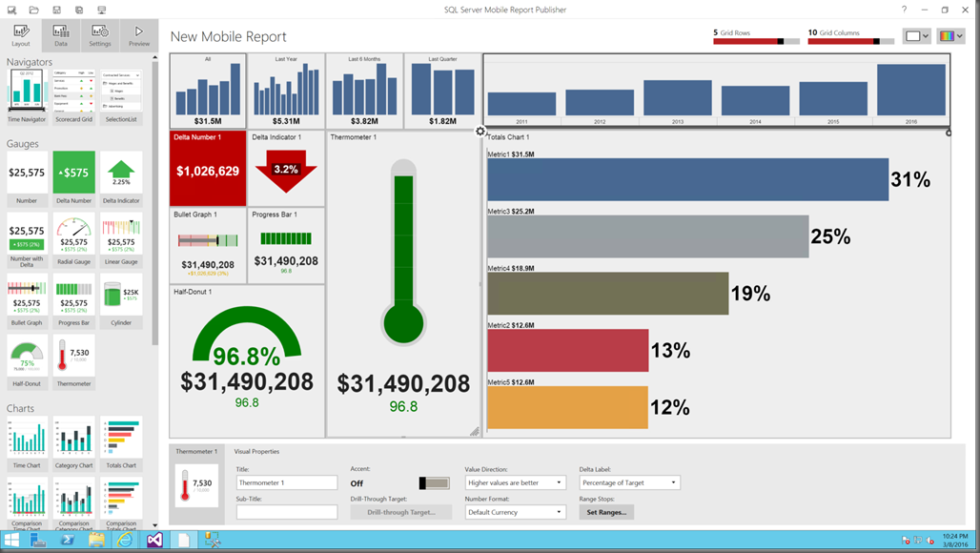Select the Scorecard Grid navigator icon
This screenshot has width=980, height=553.
[73, 97]
